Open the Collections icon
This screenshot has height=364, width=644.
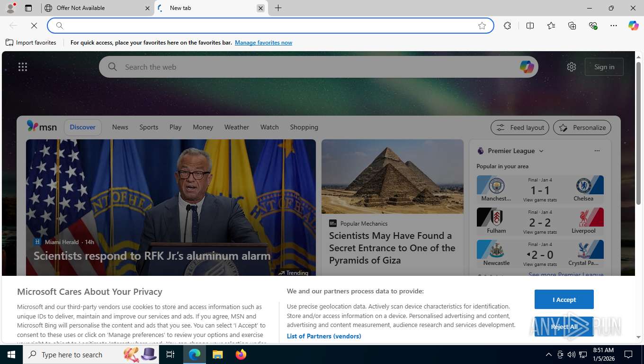click(572, 26)
